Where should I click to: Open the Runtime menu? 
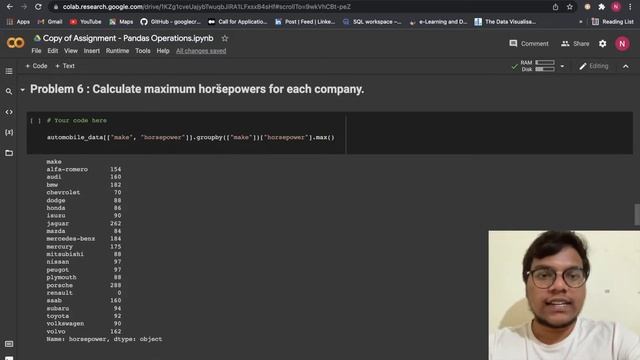point(118,51)
